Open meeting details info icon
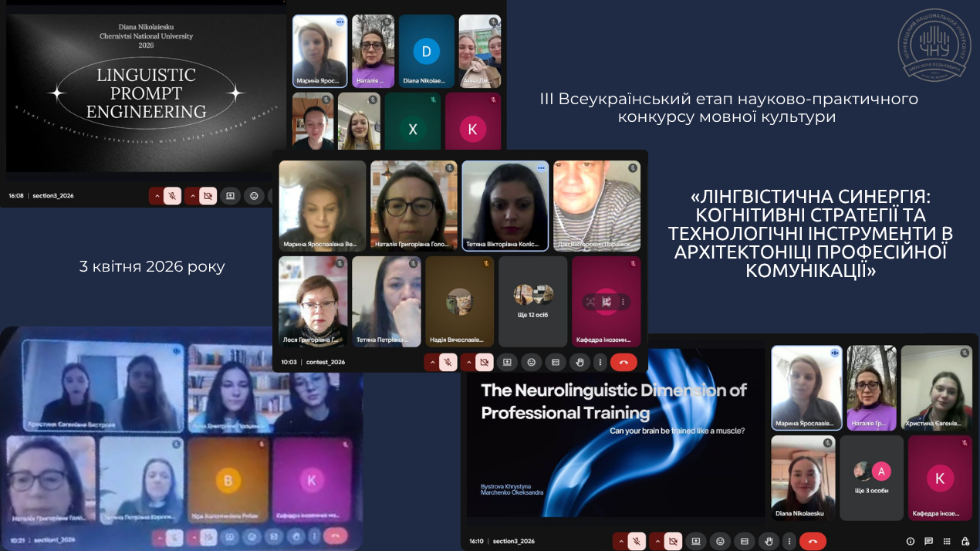 point(911,541)
